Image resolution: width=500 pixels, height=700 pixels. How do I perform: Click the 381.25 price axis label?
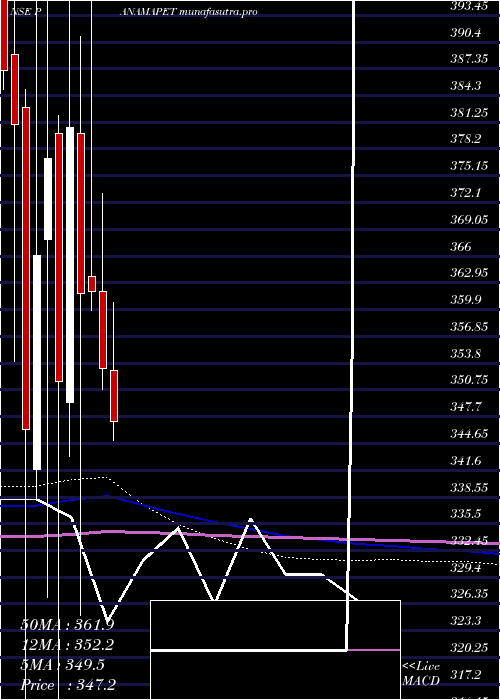coord(471,112)
